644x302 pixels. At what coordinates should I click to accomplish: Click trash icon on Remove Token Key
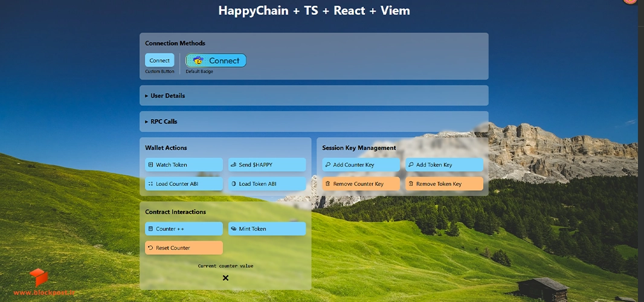[411, 184]
